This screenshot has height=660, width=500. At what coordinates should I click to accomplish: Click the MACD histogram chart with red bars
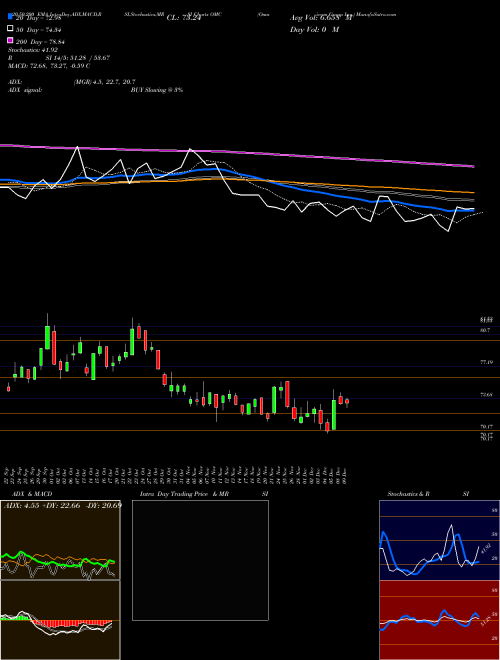(60, 620)
